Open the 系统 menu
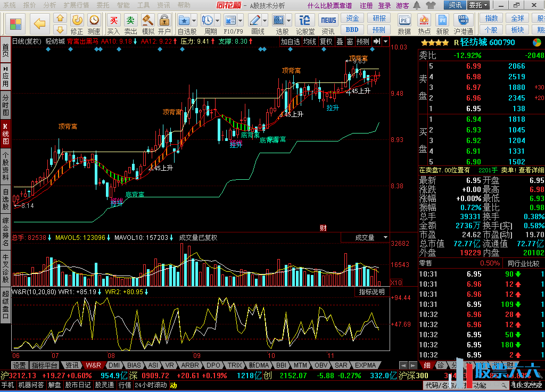The width and height of the screenshot is (545, 392). click(x=10, y=5)
